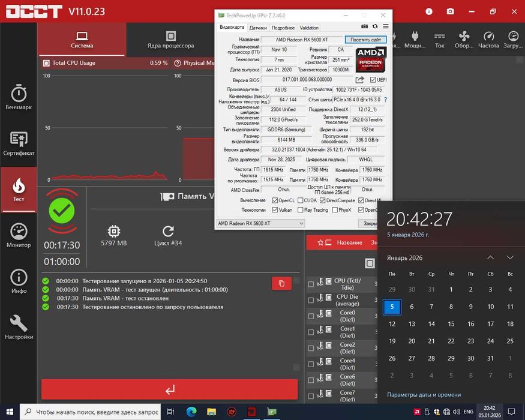Screen dimensions: 525x420
Task: Toggle the OpenCL checkbox
Action: point(275,200)
